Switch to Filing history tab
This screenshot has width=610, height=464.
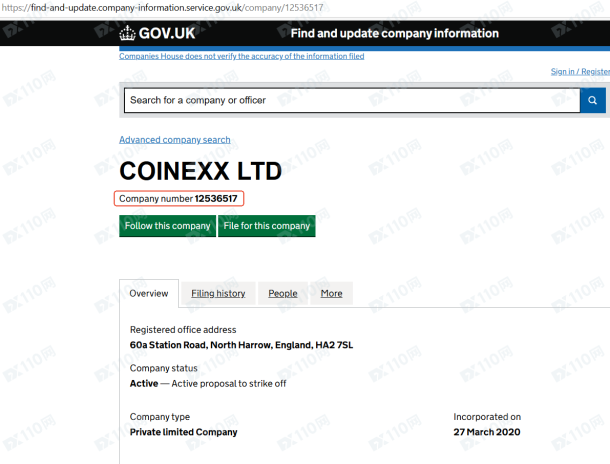(x=218, y=293)
